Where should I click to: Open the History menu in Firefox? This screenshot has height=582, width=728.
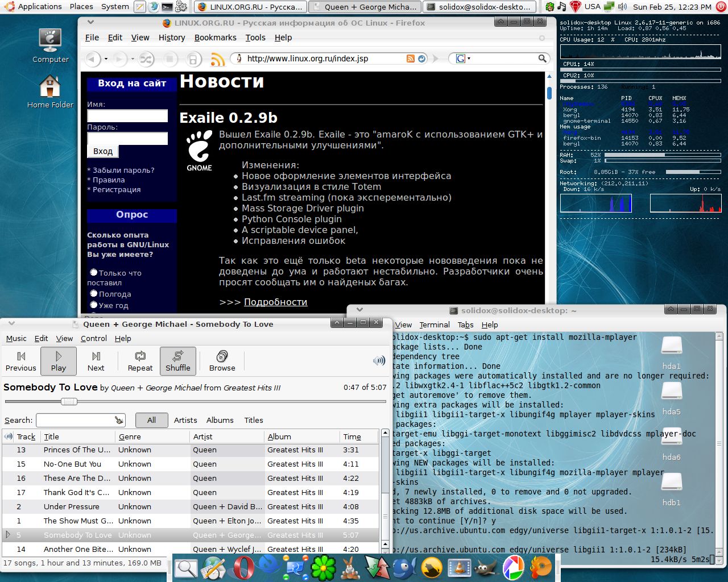tap(172, 38)
